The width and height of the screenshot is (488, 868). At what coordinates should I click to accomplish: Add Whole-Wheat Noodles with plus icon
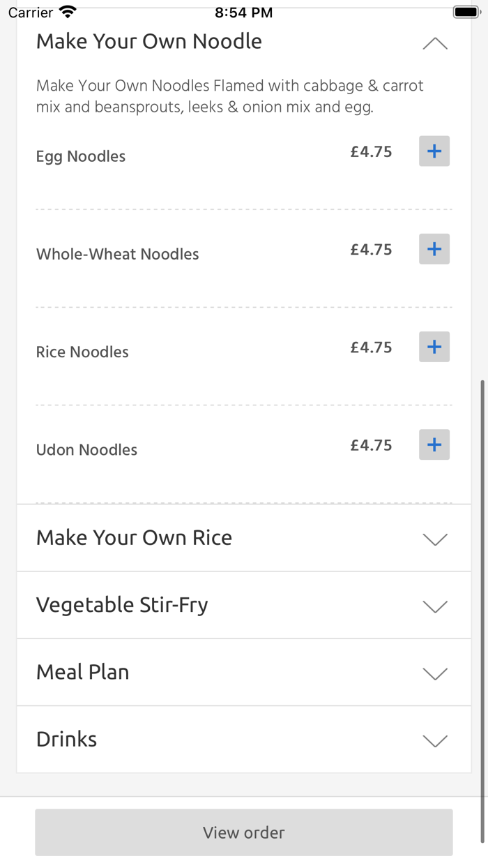point(434,249)
